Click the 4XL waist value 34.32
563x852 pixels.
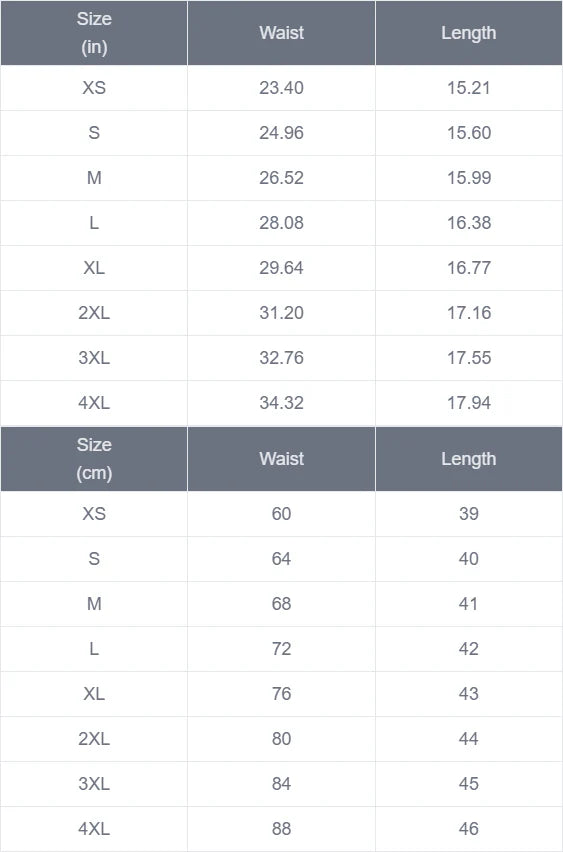282,403
